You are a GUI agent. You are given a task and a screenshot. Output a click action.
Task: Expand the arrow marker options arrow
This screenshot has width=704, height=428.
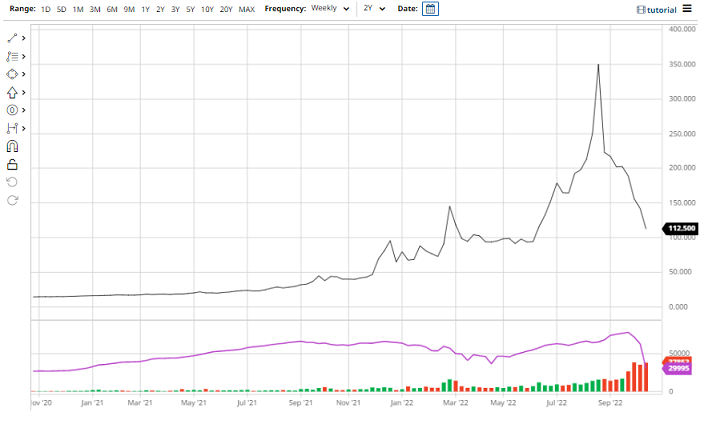click(23, 93)
